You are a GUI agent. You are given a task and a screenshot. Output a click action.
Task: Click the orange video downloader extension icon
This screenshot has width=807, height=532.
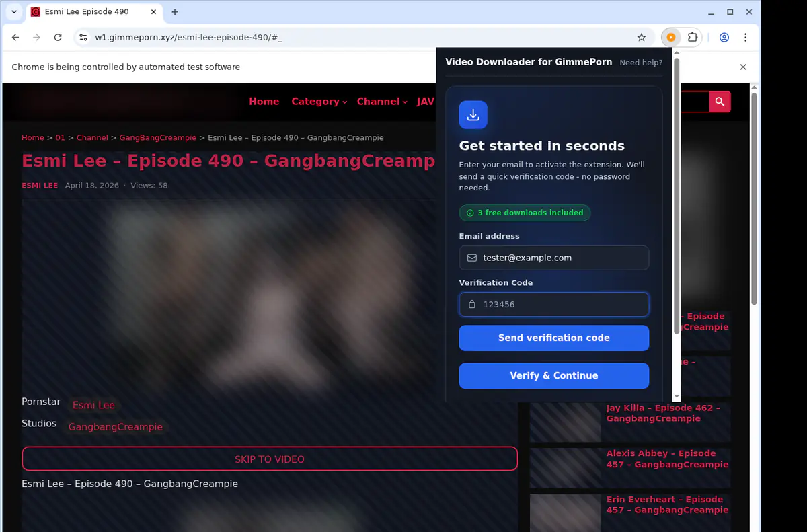click(x=671, y=38)
